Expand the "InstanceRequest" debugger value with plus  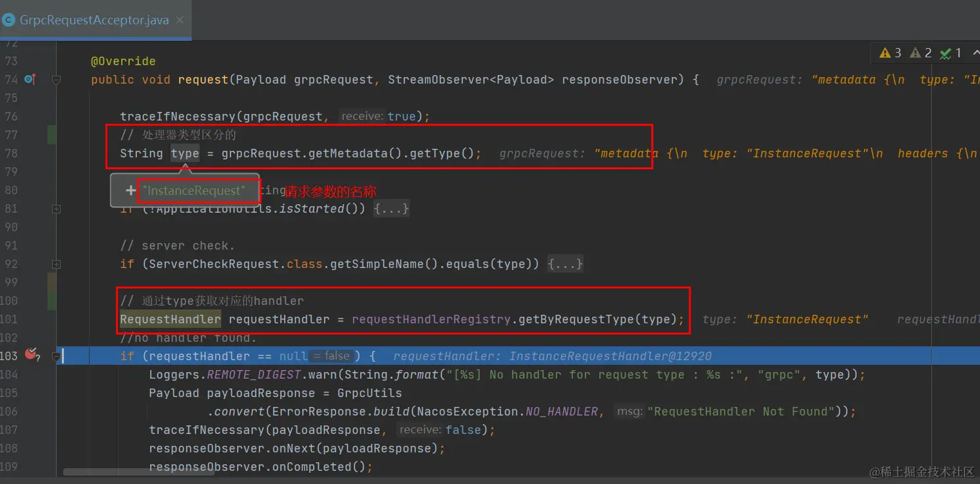[130, 190]
